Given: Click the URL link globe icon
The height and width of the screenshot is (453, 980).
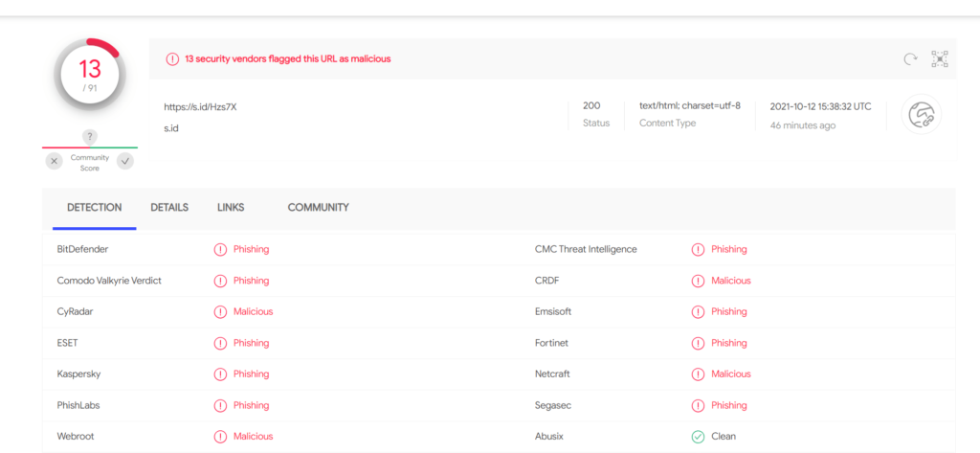Looking at the screenshot, I should point(922,115).
